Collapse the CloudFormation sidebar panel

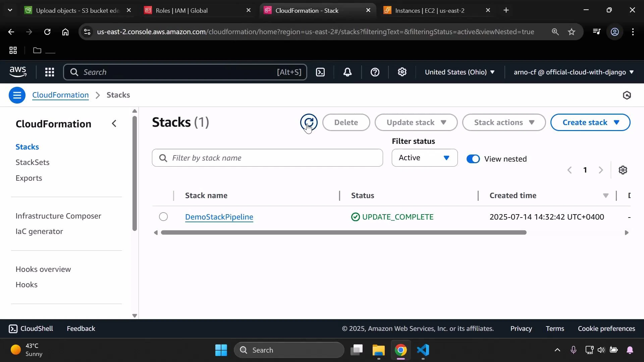click(114, 123)
